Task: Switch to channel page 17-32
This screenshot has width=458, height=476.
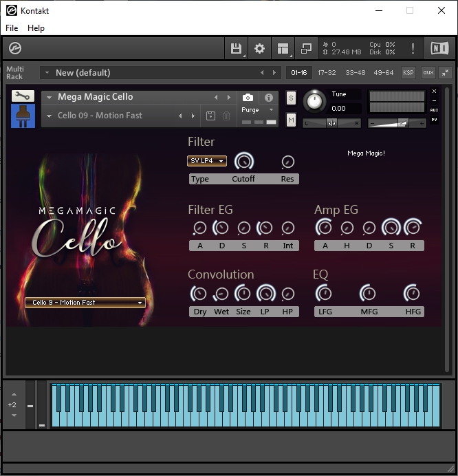Action: pos(327,72)
